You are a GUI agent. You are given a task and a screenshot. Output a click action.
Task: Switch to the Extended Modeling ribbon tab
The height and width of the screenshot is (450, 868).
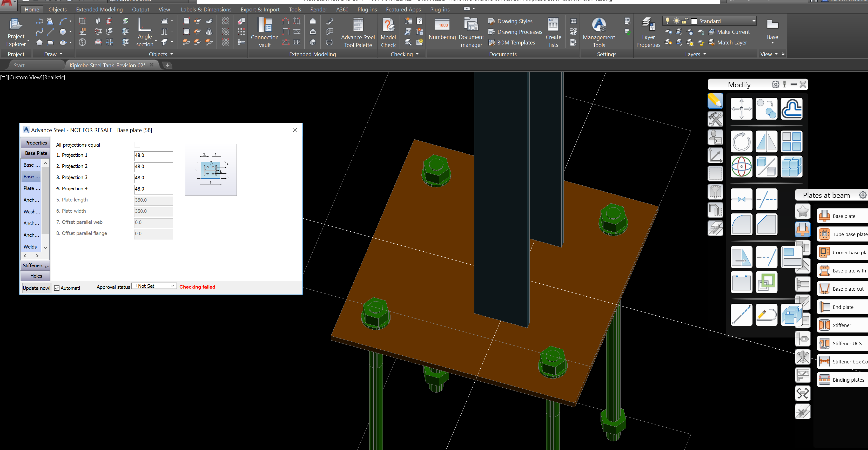point(99,9)
